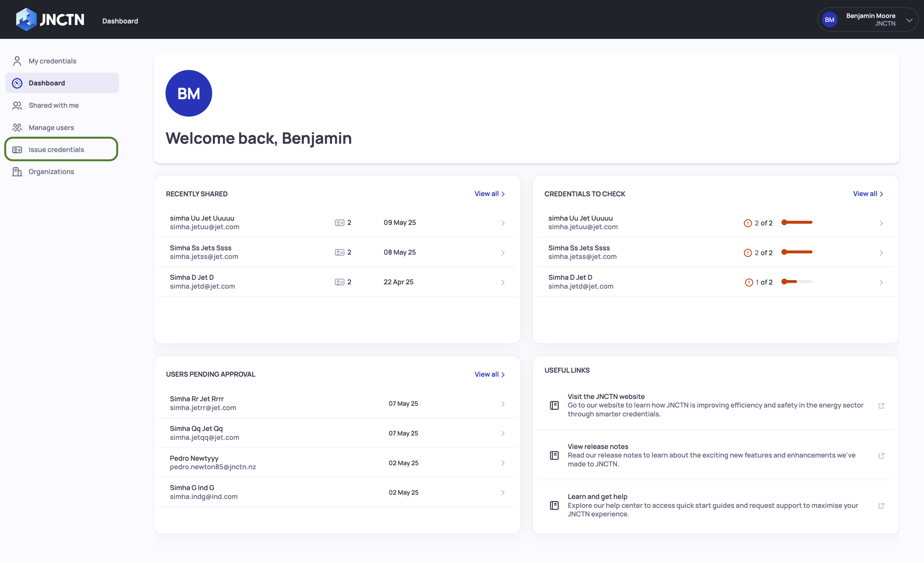Click external link icon for Learn and get help
Image resolution: width=924 pixels, height=563 pixels.
[x=881, y=506]
